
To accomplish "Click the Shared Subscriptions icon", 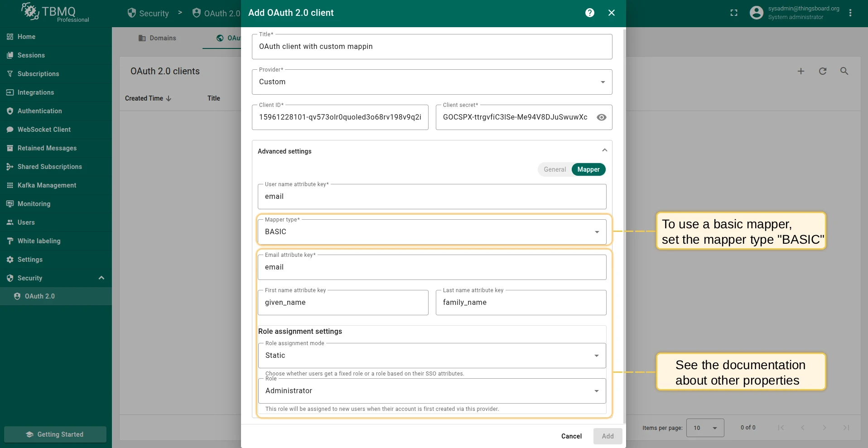I will click(x=10, y=167).
